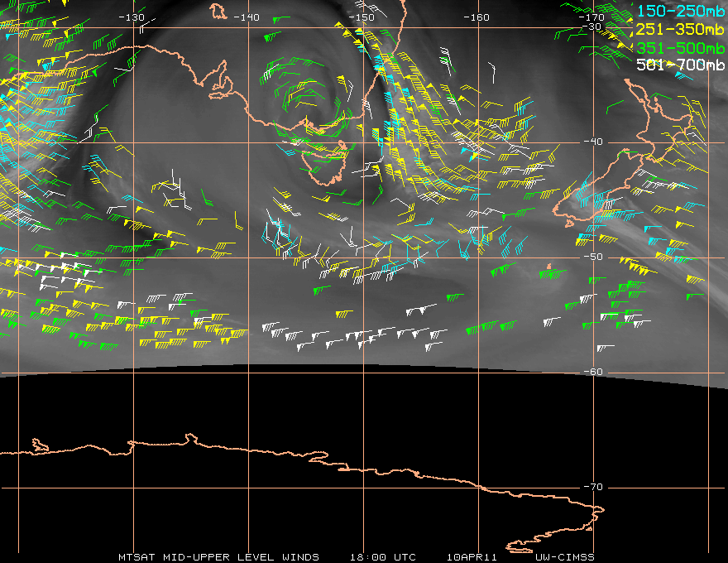Click the -30 latitude label
This screenshot has width=728, height=563.
tap(592, 26)
